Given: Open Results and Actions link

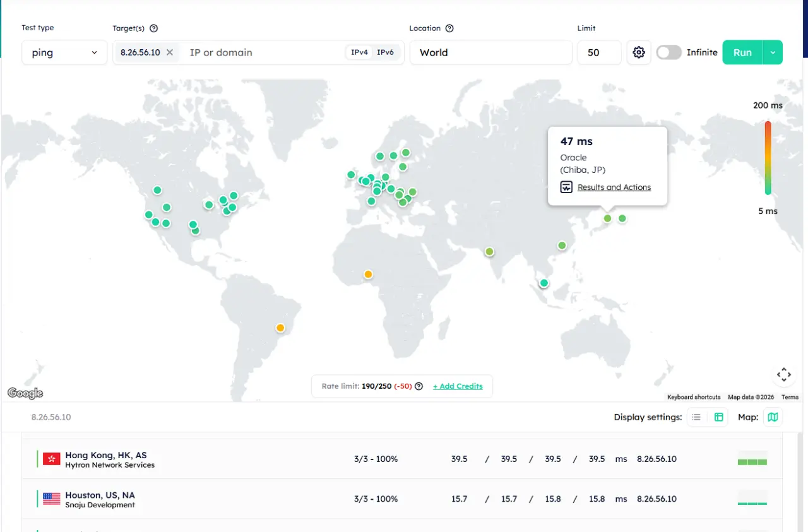Looking at the screenshot, I should coord(614,187).
